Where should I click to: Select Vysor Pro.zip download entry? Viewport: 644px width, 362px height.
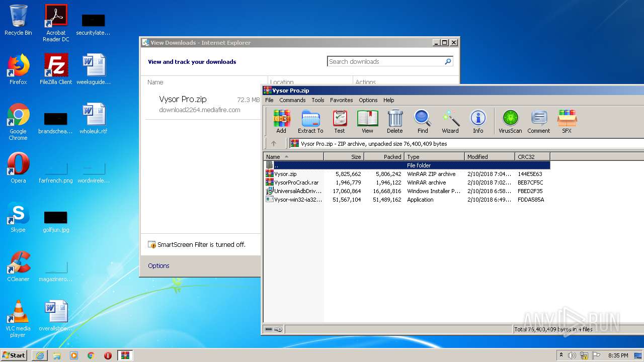click(203, 104)
